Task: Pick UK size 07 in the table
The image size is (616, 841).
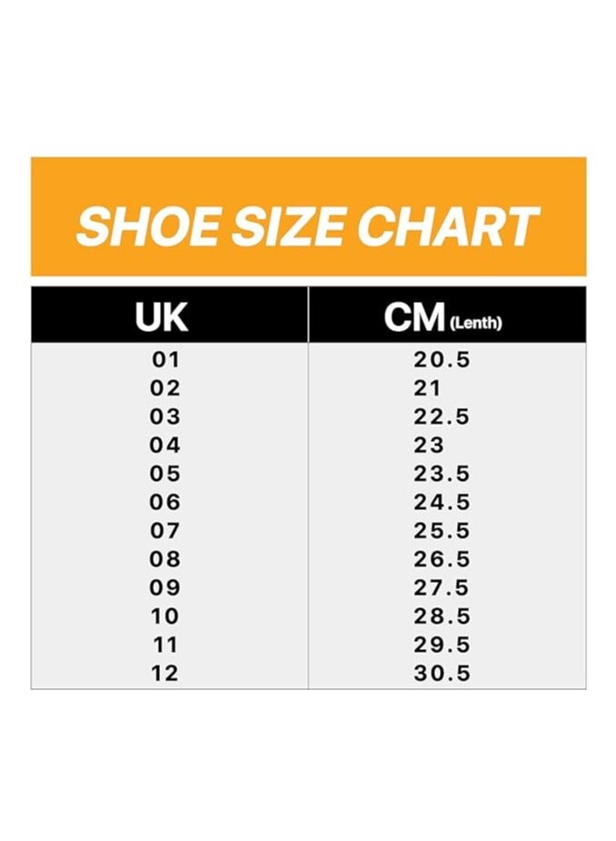Action: [166, 531]
